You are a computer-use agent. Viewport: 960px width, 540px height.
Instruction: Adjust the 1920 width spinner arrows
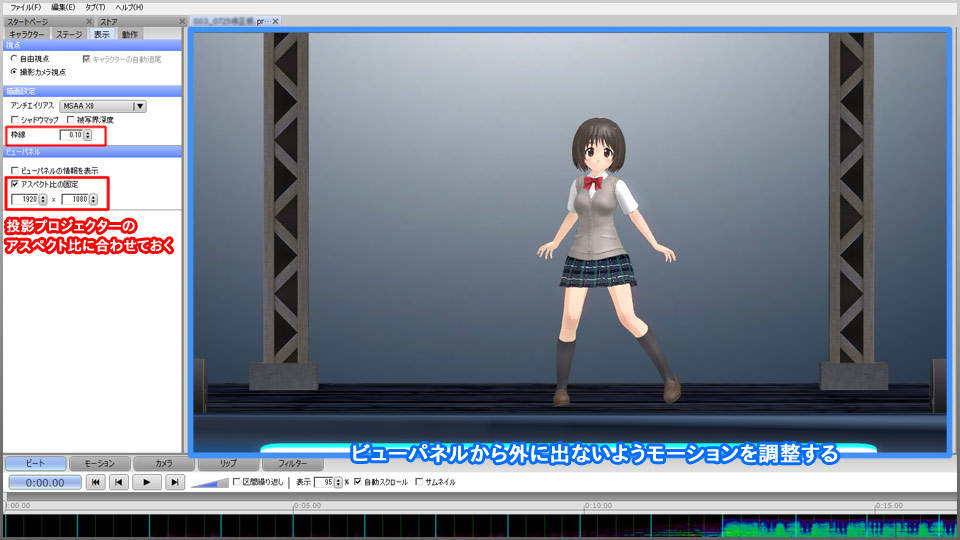pos(42,199)
